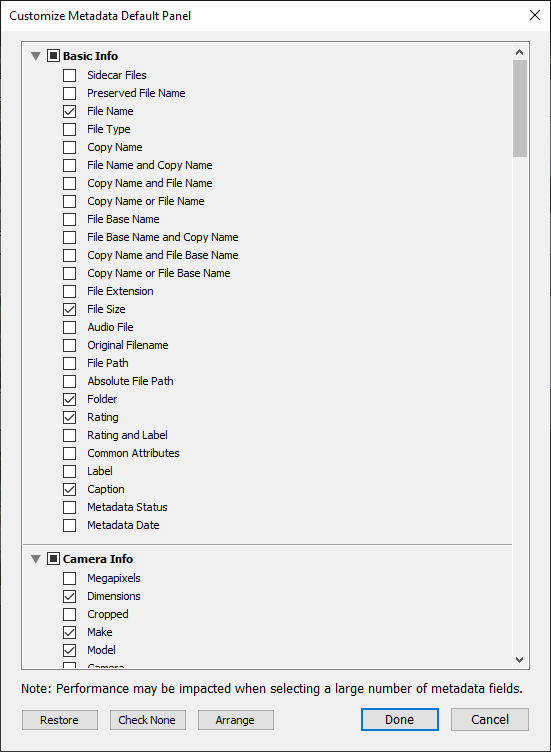Collapse the Basic Info section triangle
This screenshot has width=551, height=752.
click(35, 56)
